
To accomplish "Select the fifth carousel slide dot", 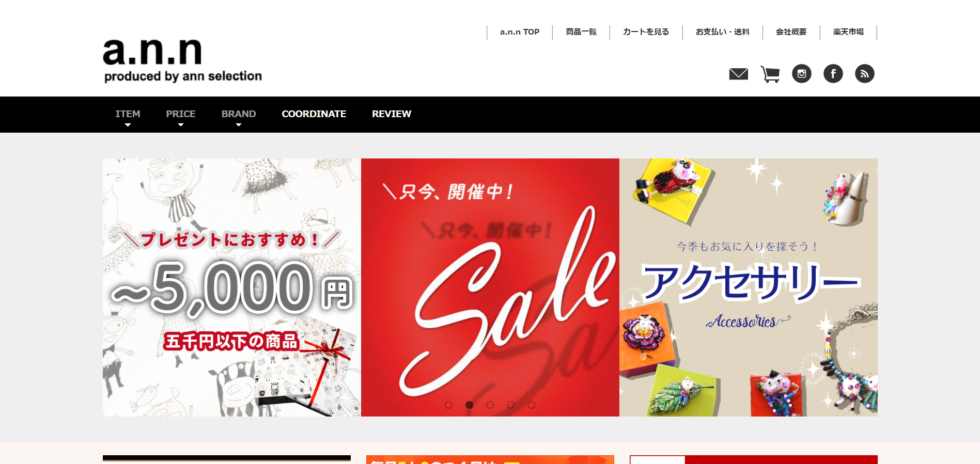I will click(x=531, y=405).
